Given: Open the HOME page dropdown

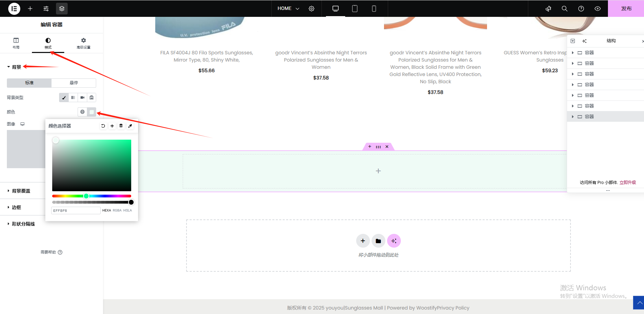Looking at the screenshot, I should [288, 9].
